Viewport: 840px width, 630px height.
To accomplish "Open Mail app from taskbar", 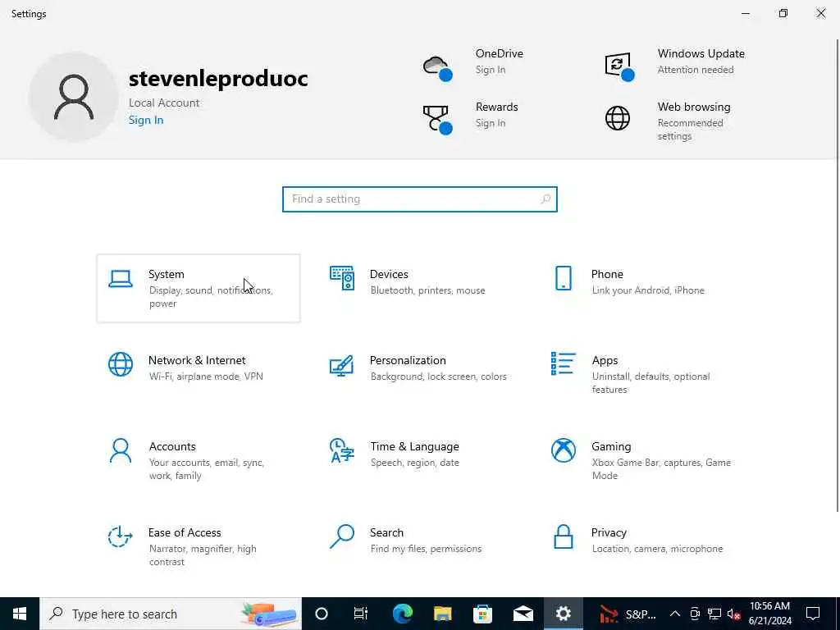I will pyautogui.click(x=523, y=614).
